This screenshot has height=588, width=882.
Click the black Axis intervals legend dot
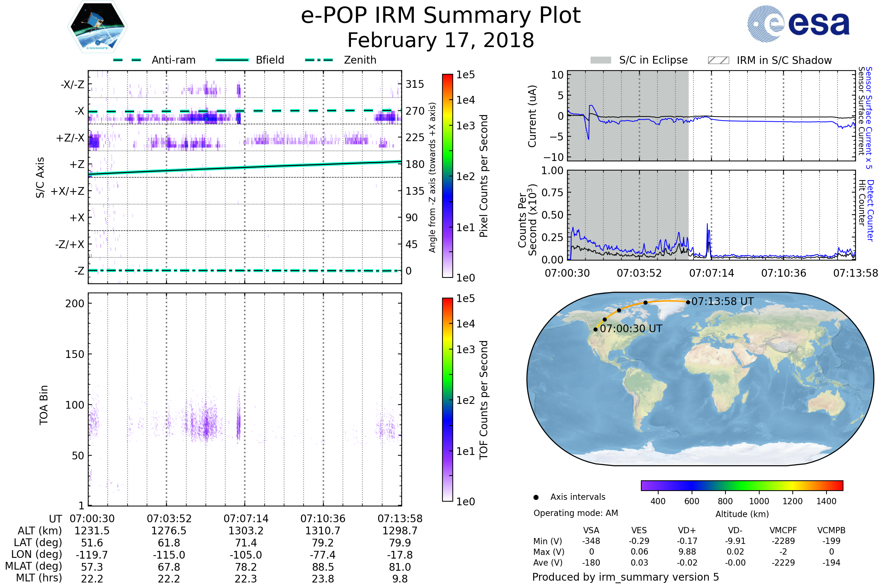[536, 497]
